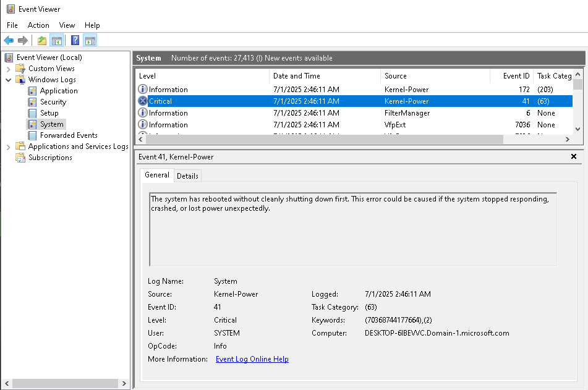Click the Back arrow toolbar icon
588x390 pixels.
point(9,40)
